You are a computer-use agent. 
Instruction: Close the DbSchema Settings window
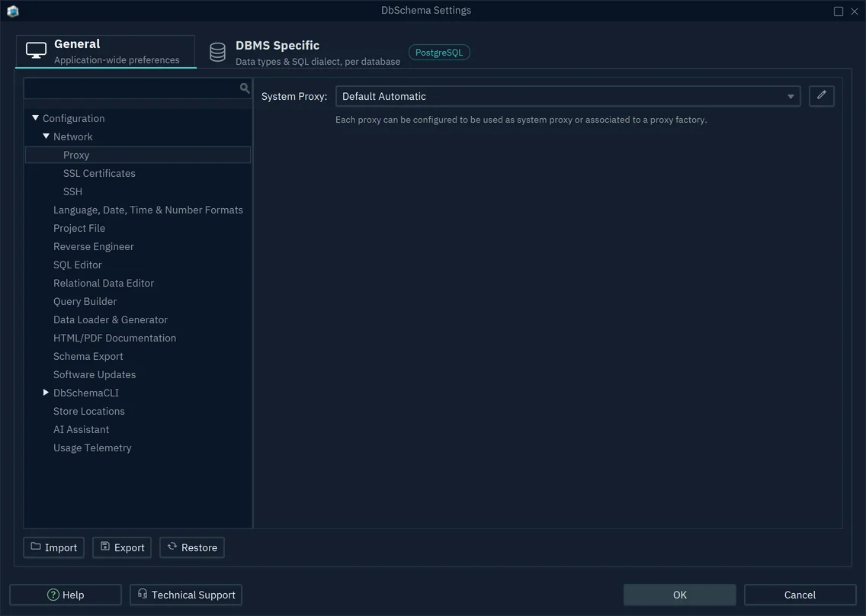coord(855,11)
